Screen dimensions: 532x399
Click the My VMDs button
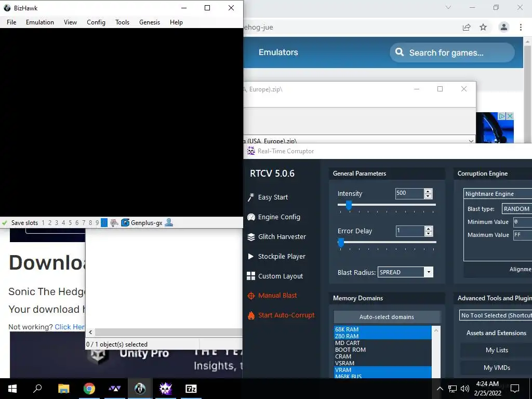click(x=497, y=368)
